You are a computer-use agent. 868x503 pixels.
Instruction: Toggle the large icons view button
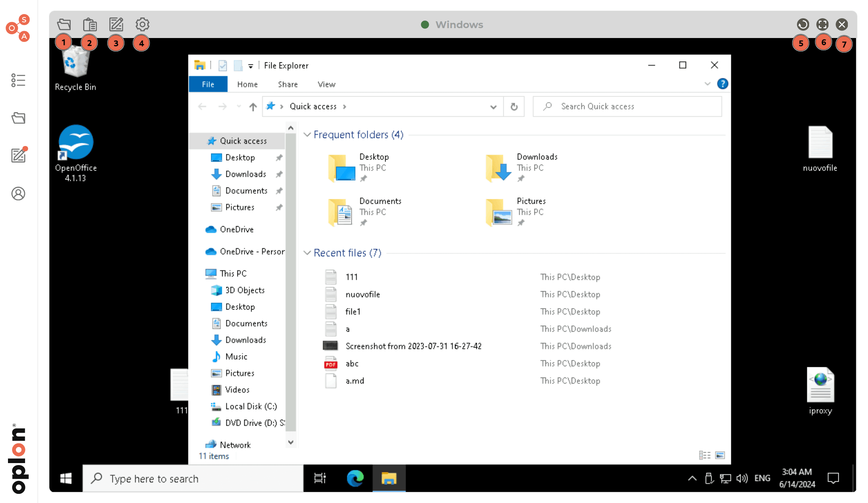tap(719, 455)
